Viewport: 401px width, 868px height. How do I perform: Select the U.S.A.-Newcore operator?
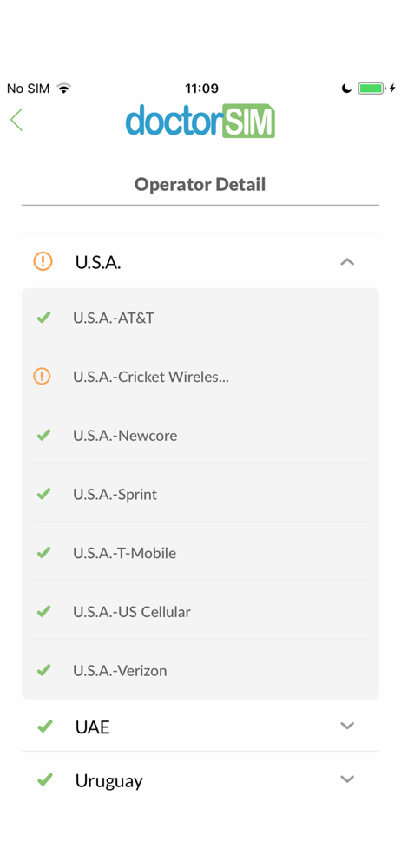(200, 435)
